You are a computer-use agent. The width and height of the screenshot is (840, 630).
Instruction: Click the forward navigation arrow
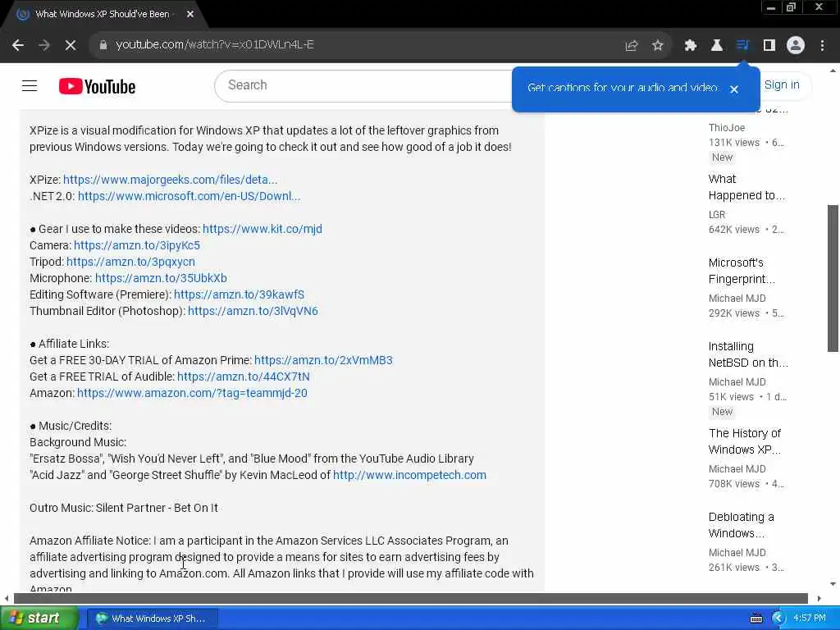[44, 45]
